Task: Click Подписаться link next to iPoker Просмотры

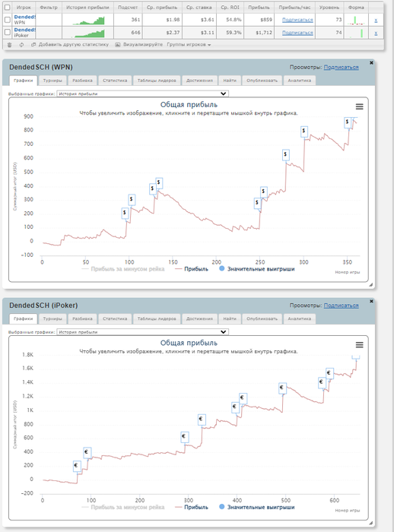Action: pos(341,306)
